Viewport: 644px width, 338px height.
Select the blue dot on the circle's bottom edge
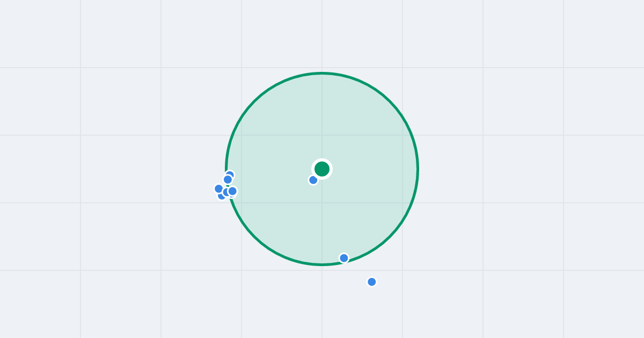coord(344,258)
